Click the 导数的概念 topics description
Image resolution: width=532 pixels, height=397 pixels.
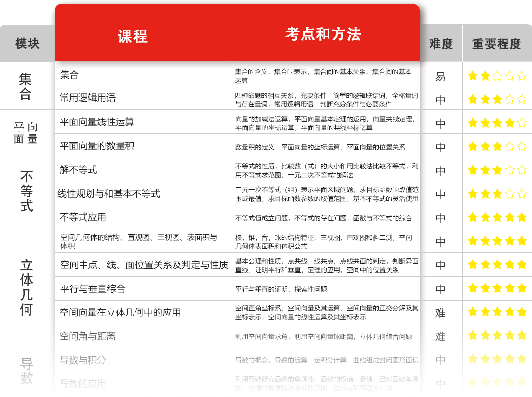pyautogui.click(x=327, y=360)
